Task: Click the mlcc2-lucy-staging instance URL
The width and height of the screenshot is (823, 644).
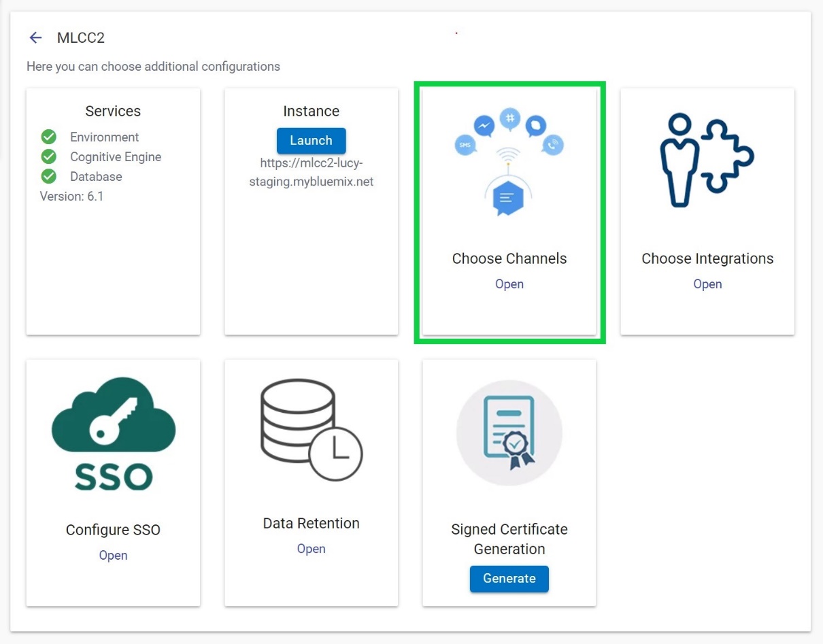Action: tap(317, 173)
